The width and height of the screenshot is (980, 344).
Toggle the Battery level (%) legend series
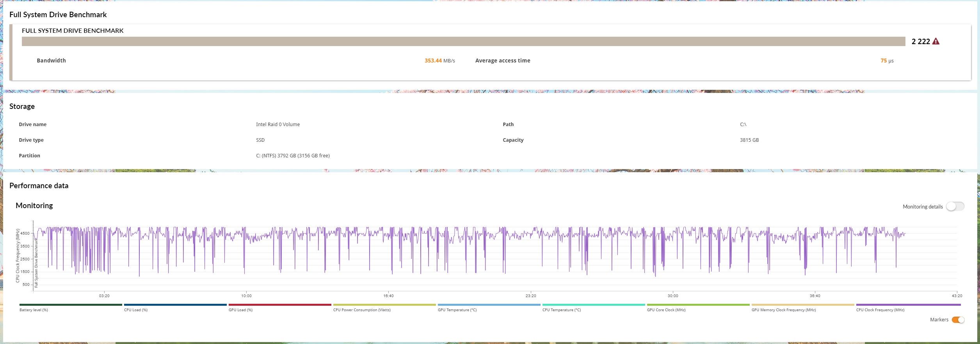click(71, 307)
